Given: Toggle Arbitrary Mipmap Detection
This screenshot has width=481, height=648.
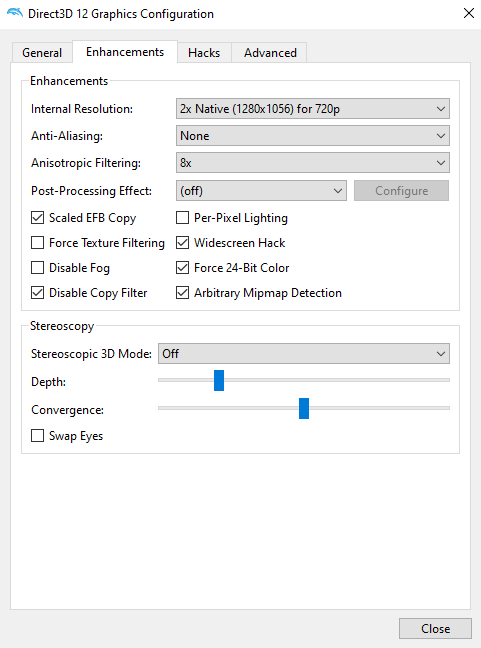Looking at the screenshot, I should click(x=183, y=293).
